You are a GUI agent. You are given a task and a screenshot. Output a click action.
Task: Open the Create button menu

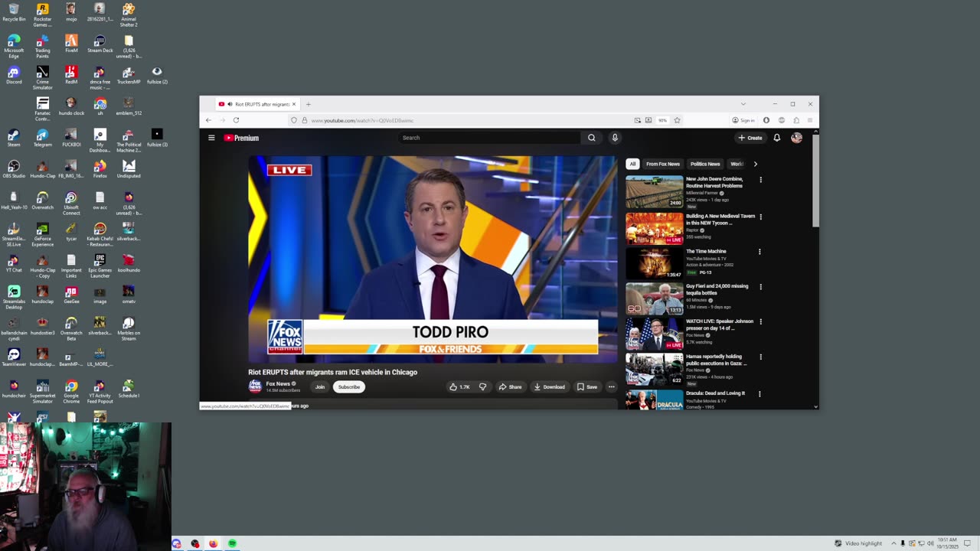click(x=750, y=138)
